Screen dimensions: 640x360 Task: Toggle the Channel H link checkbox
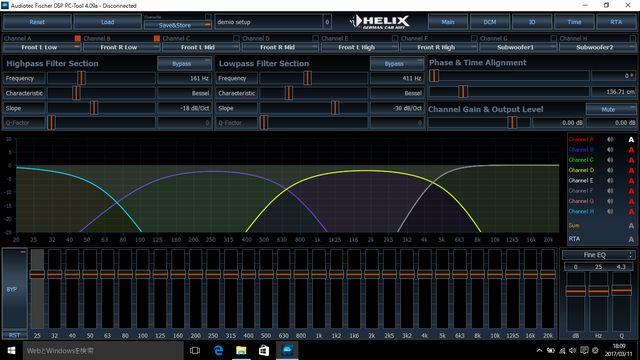[633, 38]
